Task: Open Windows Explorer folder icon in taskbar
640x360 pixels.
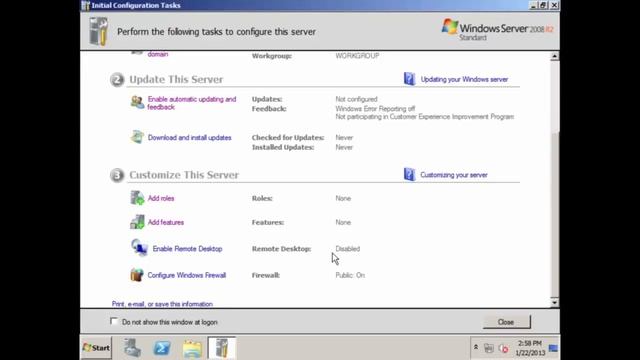Action: pos(192,348)
